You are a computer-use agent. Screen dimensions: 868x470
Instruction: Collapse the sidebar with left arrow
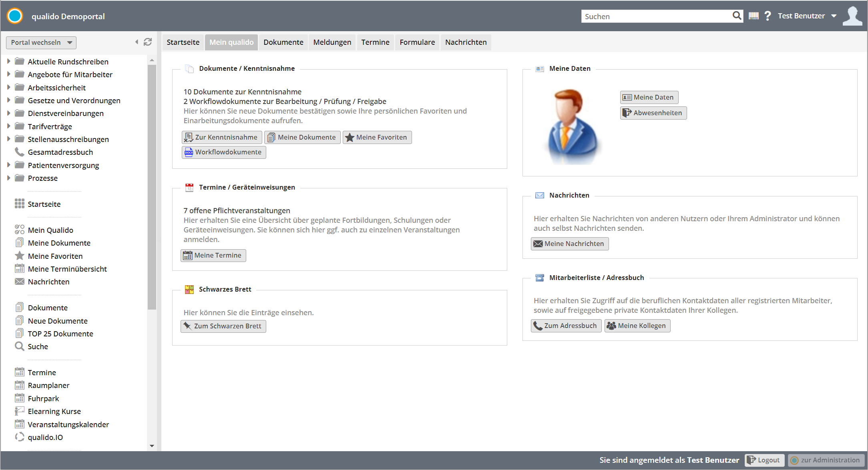tap(137, 42)
